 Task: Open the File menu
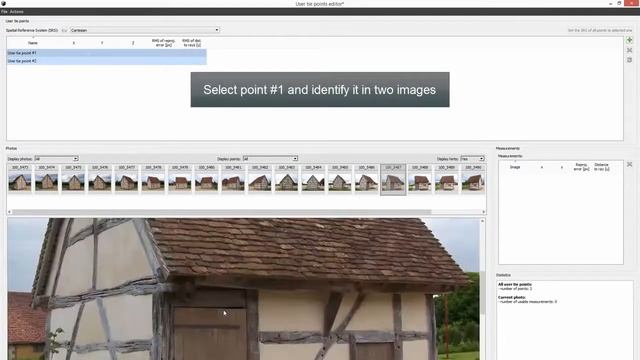pos(4,11)
